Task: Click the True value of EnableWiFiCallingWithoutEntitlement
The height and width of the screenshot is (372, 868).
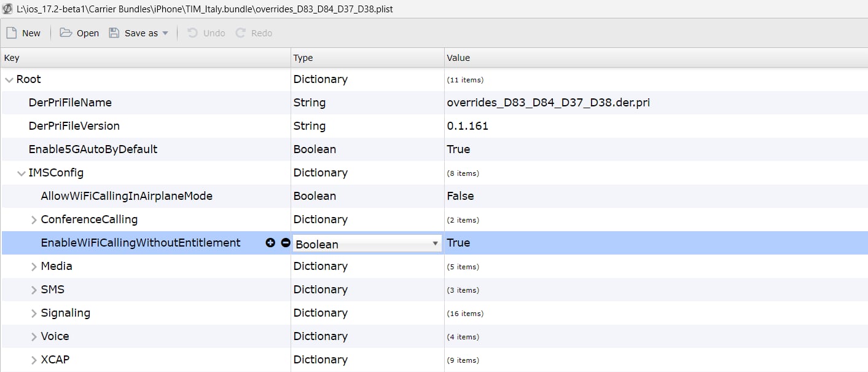Action: (458, 243)
